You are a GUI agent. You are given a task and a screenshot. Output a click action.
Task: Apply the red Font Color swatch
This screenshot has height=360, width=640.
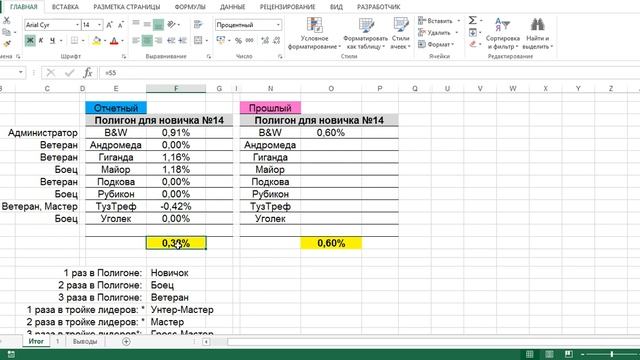tap(114, 40)
